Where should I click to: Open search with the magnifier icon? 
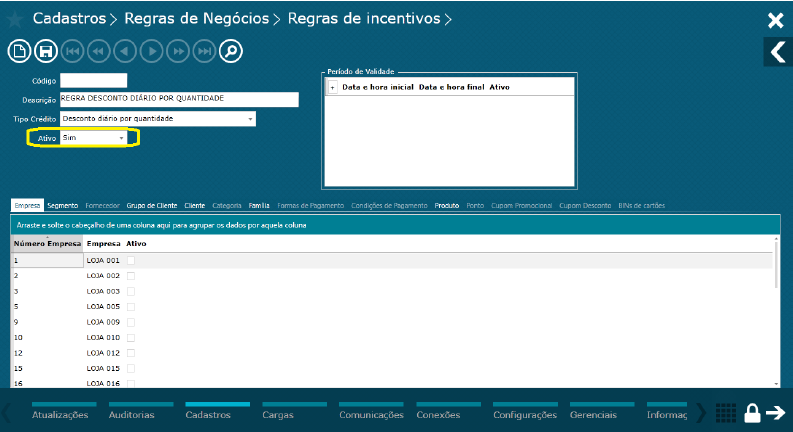231,51
